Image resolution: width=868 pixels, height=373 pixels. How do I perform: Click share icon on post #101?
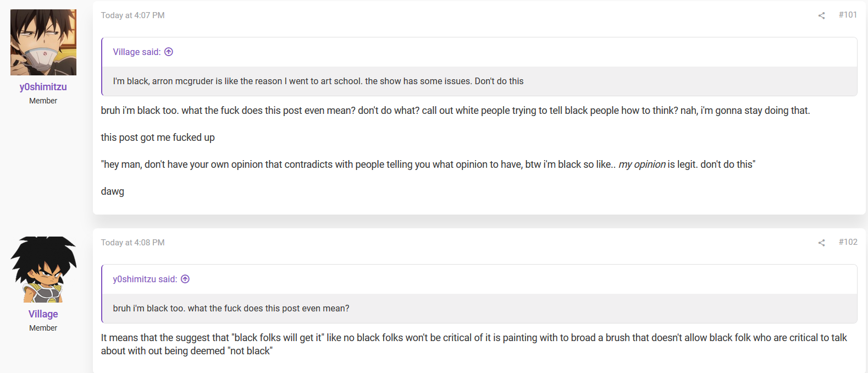[821, 15]
